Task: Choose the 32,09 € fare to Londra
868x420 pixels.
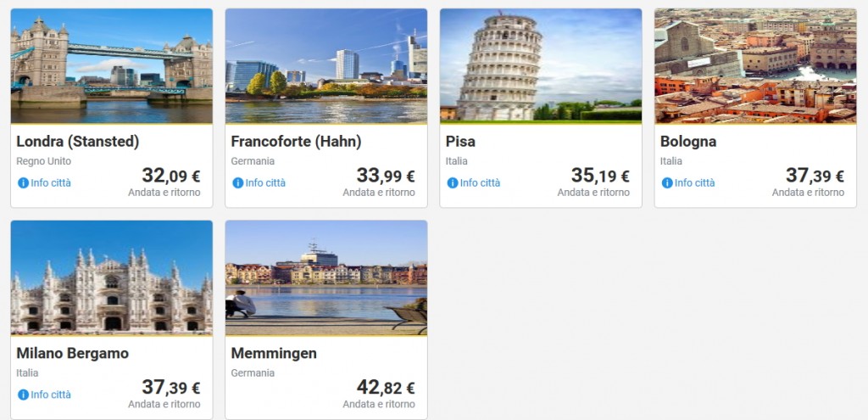Action: [x=170, y=176]
